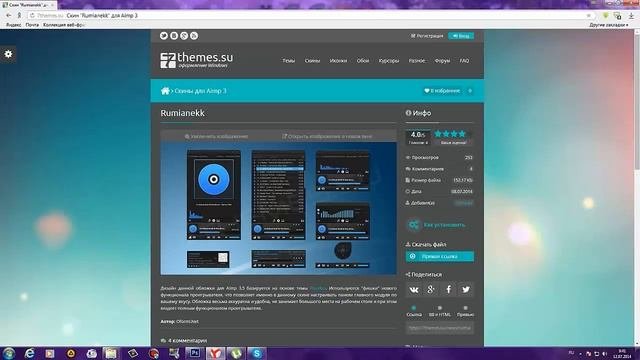Select 'Ссылка' share code option
Screen dimensions: 640x360
(x=414, y=311)
